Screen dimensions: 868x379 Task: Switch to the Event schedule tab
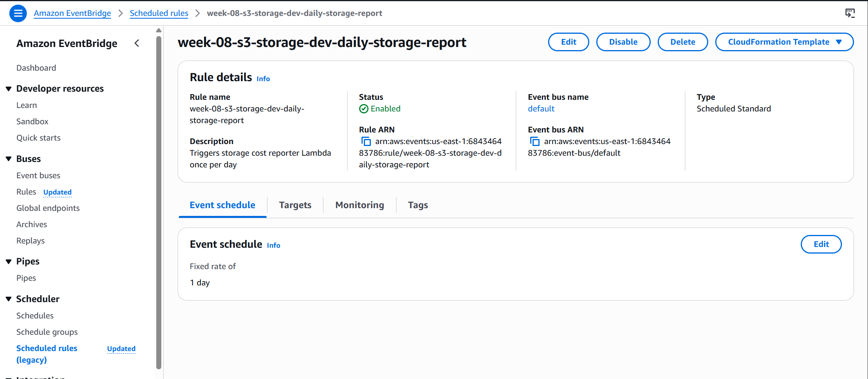point(222,205)
